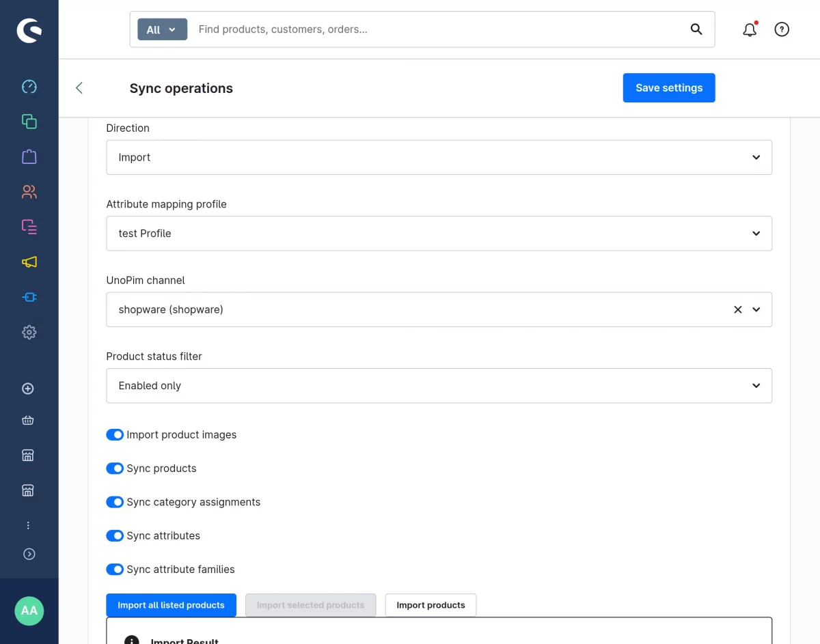The width and height of the screenshot is (820, 644).
Task: Click the search magnifier icon
Action: pyautogui.click(x=696, y=29)
